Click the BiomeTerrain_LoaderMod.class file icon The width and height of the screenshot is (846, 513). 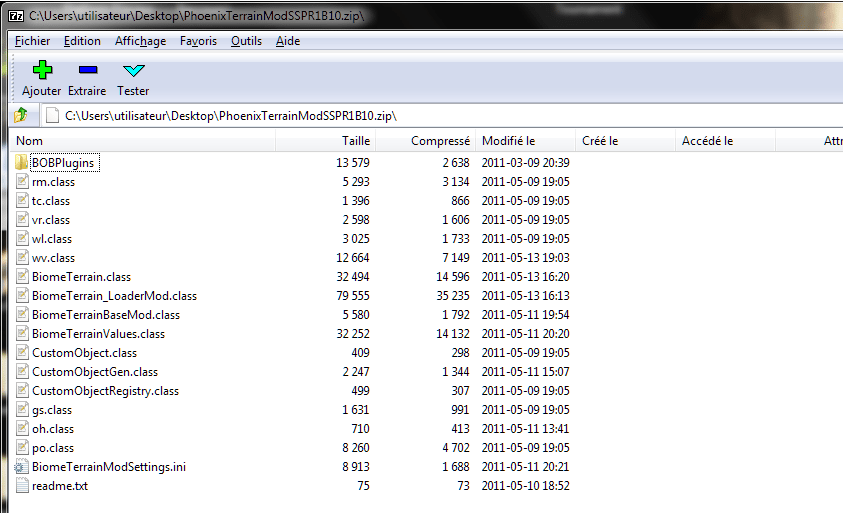pos(22,296)
